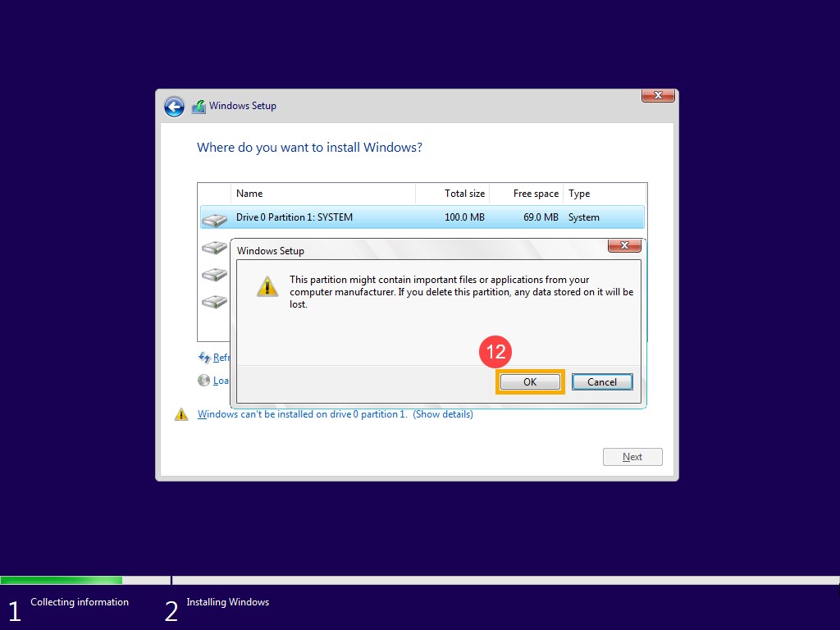
Task: Cancel the partition deletion warning
Action: click(x=602, y=381)
